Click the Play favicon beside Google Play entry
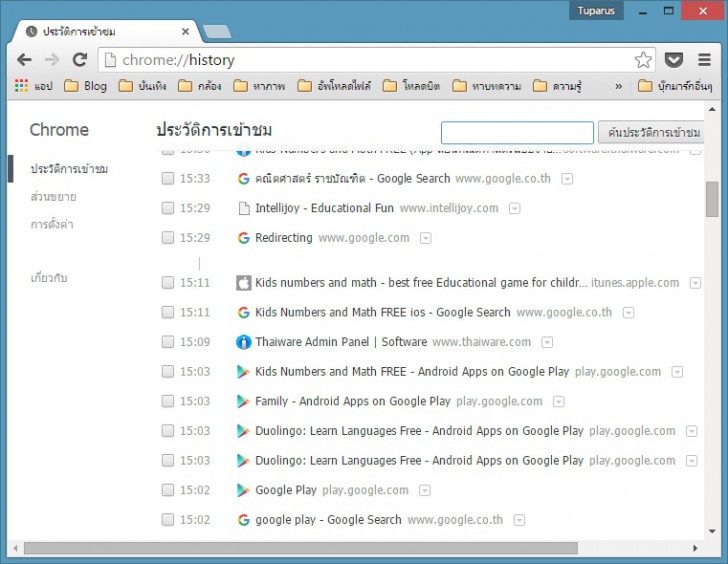The image size is (728, 564). click(x=243, y=490)
